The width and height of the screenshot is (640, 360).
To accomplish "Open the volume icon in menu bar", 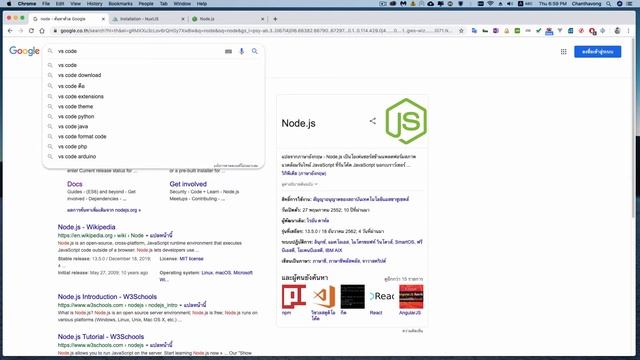I will coord(510,4).
